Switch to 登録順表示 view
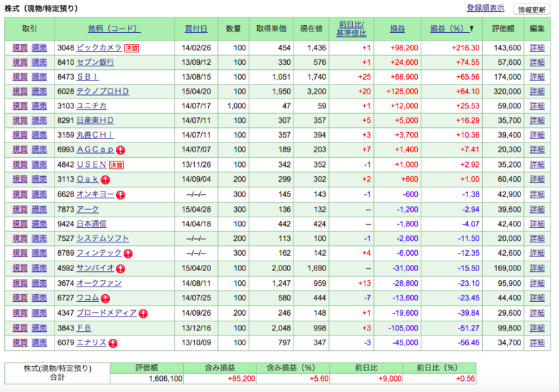 pyautogui.click(x=486, y=8)
